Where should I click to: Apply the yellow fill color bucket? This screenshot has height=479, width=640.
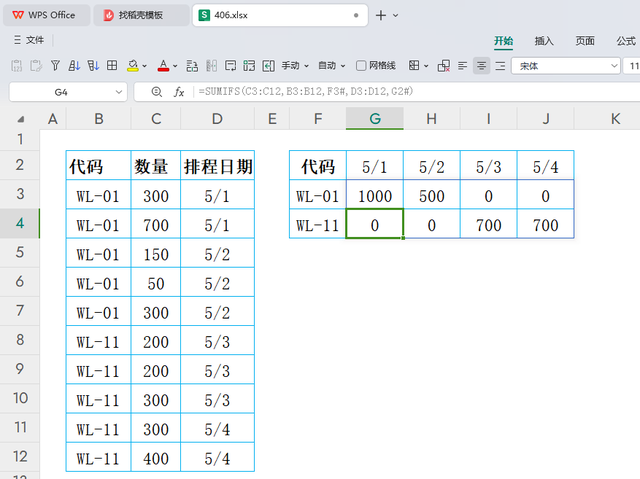coord(133,66)
